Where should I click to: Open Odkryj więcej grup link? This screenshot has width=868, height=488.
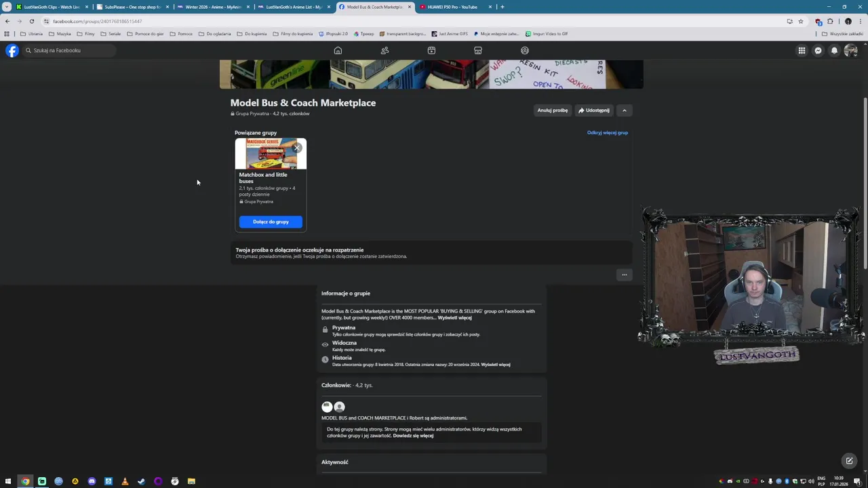608,133
